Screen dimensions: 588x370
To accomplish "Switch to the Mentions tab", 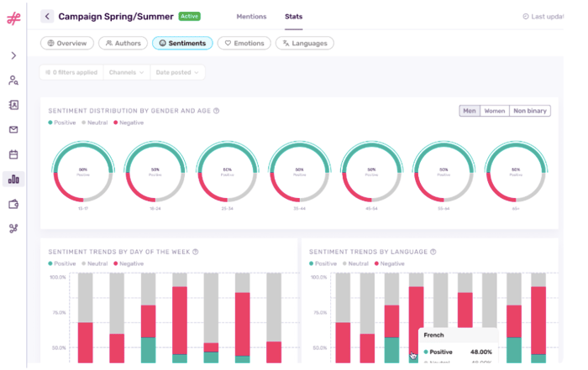I will coord(251,17).
